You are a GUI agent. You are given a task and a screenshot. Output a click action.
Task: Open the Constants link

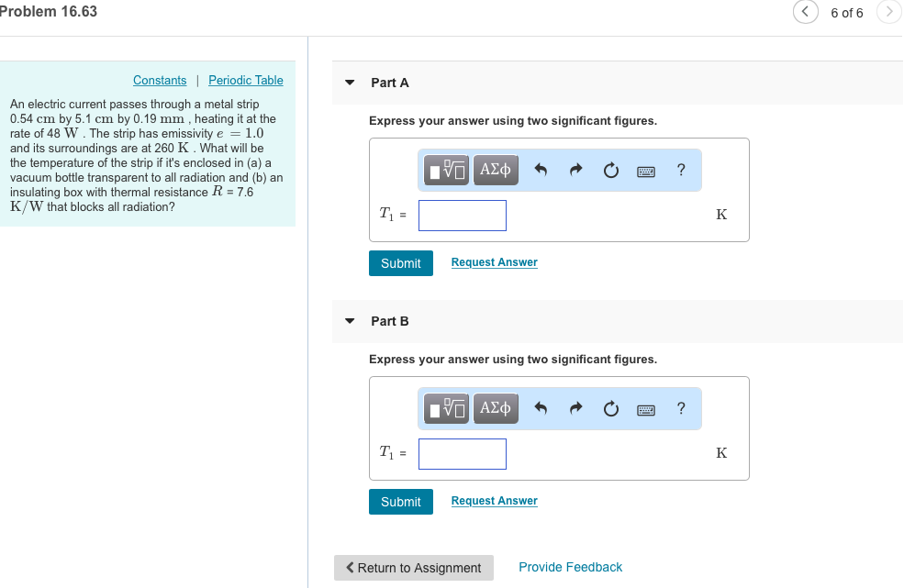click(159, 80)
